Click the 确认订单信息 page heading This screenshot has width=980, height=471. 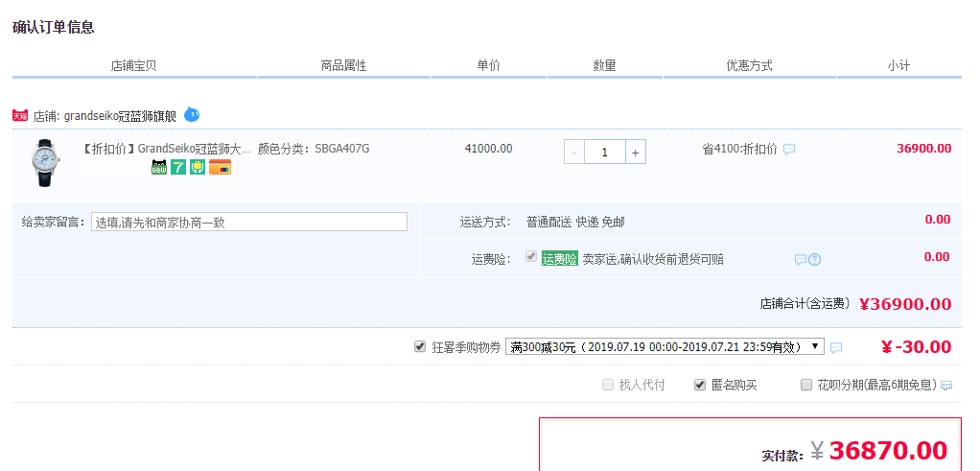pyautogui.click(x=53, y=28)
